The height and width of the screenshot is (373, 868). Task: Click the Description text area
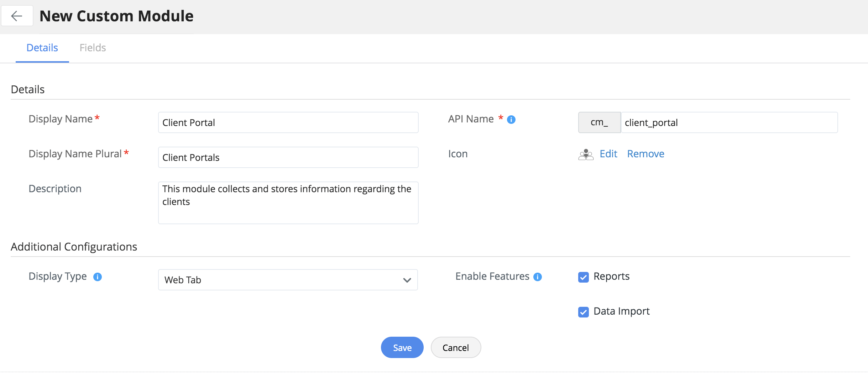pos(288,203)
